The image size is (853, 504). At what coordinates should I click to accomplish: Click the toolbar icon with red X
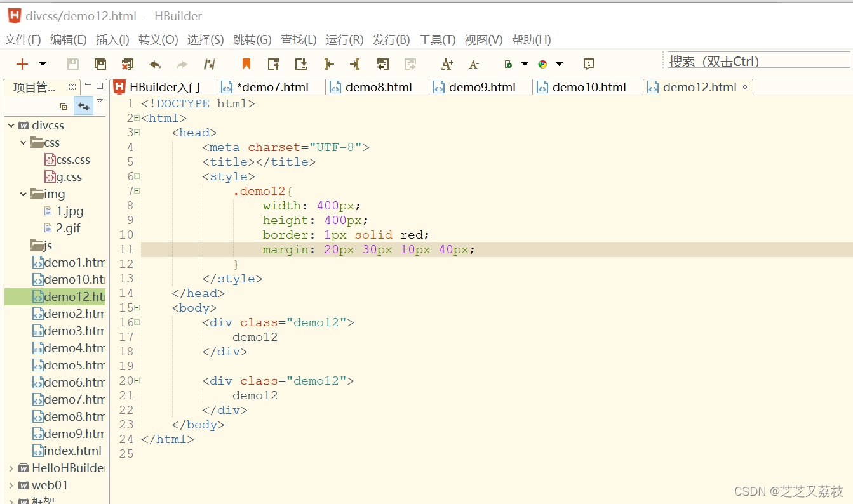[128, 63]
